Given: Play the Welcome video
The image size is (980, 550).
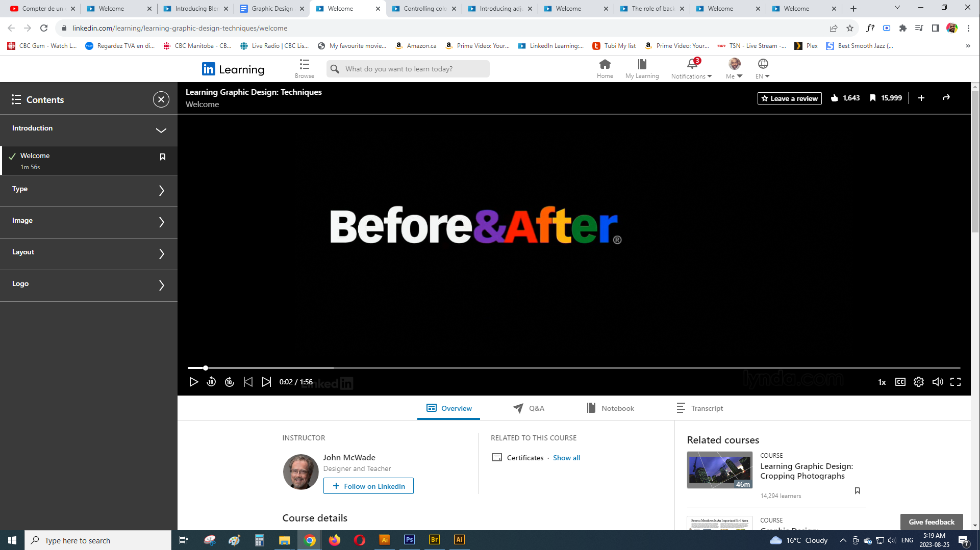Looking at the screenshot, I should [193, 382].
